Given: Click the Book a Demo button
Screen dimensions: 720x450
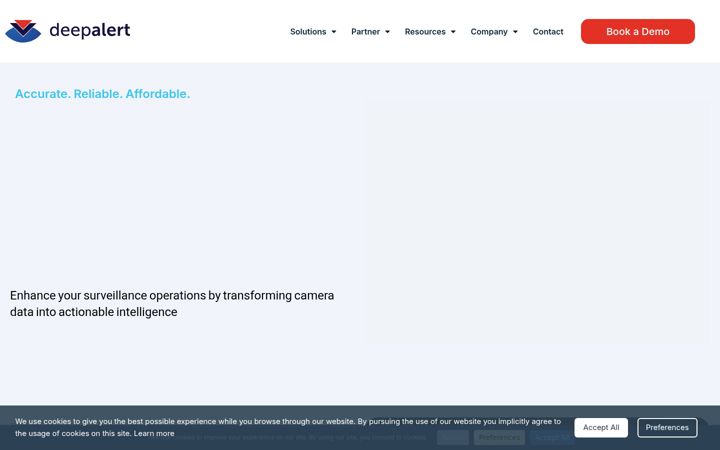Looking at the screenshot, I should (x=638, y=31).
